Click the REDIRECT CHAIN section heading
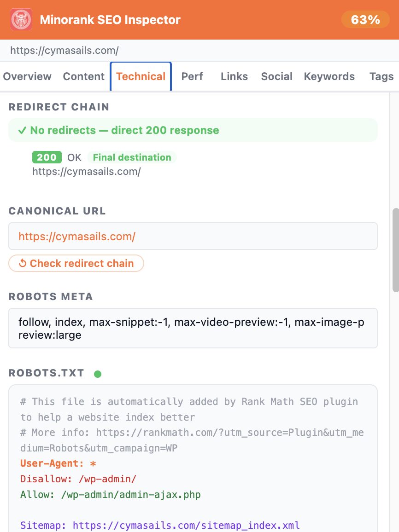 pos(59,107)
